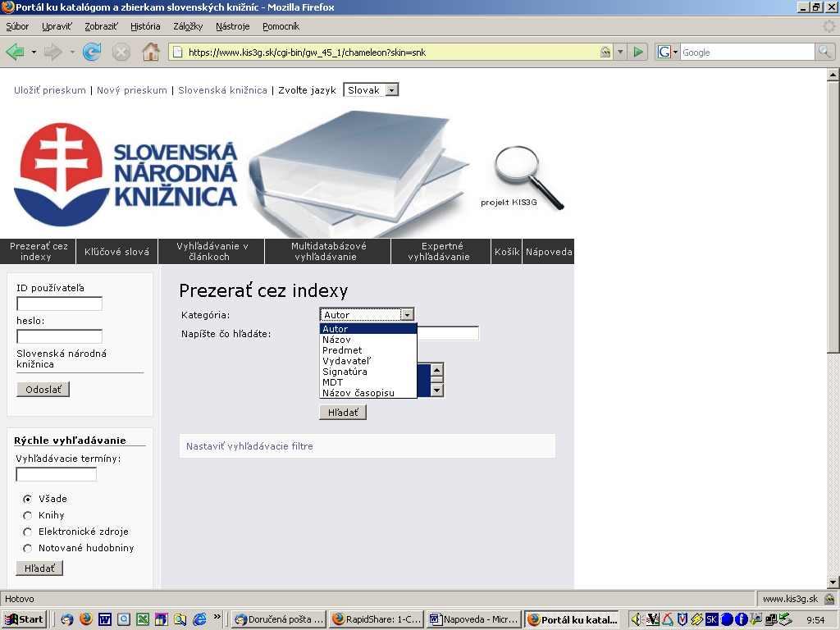Select the Knihy radio button
The image size is (840, 630).
click(28, 515)
